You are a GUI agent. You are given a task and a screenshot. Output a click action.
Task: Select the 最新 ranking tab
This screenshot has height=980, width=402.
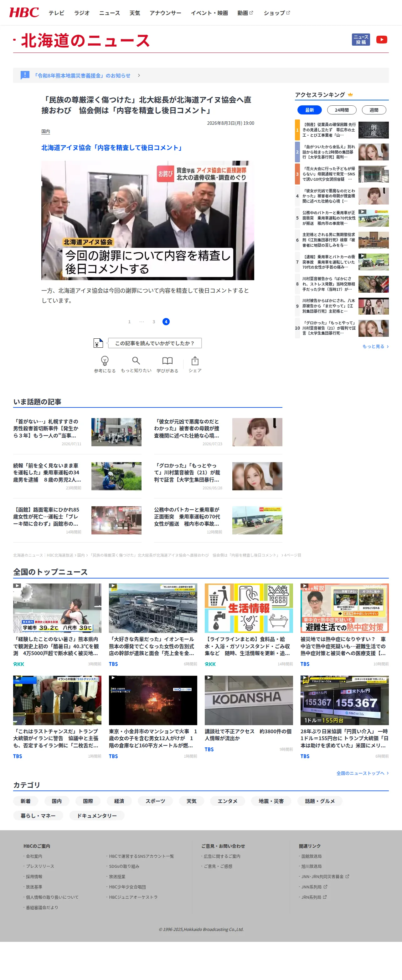tap(309, 110)
